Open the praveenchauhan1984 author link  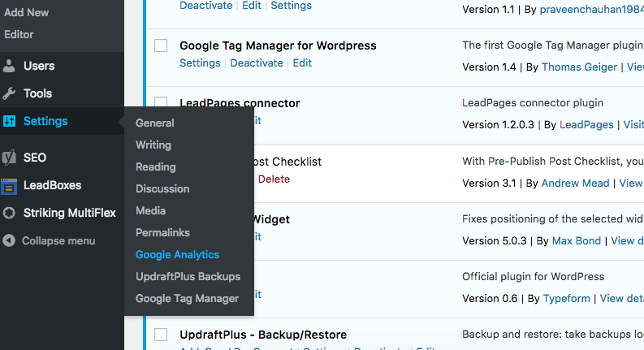coord(591,10)
